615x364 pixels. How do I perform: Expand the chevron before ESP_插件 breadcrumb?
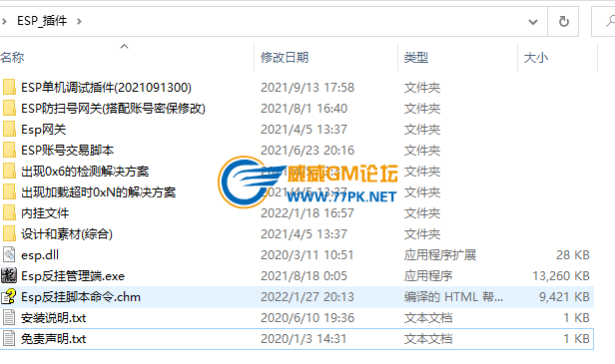pyautogui.click(x=4, y=21)
